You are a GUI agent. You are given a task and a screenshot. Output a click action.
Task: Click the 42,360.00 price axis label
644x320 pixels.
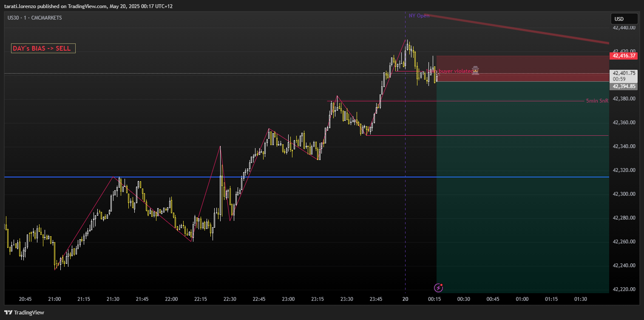(x=624, y=123)
